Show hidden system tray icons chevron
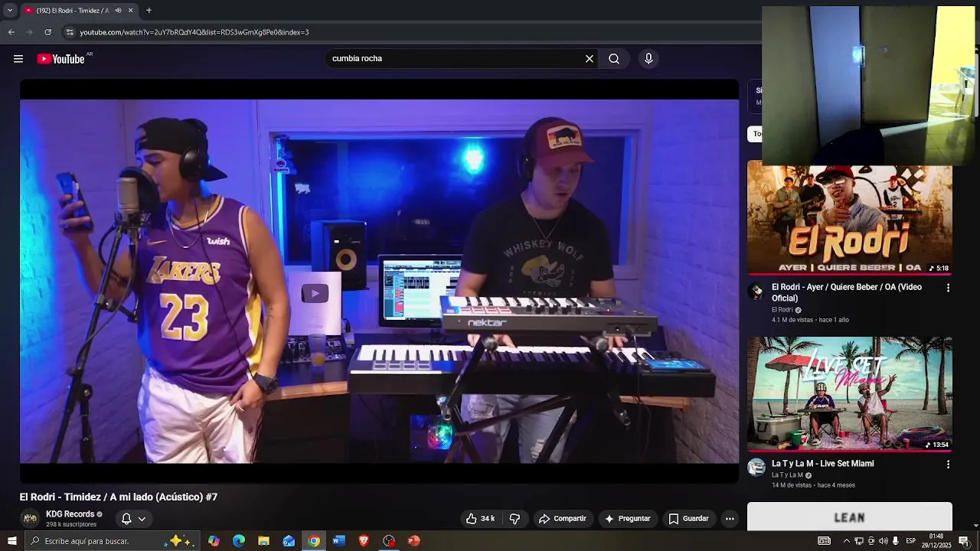This screenshot has width=980, height=551. click(x=846, y=541)
